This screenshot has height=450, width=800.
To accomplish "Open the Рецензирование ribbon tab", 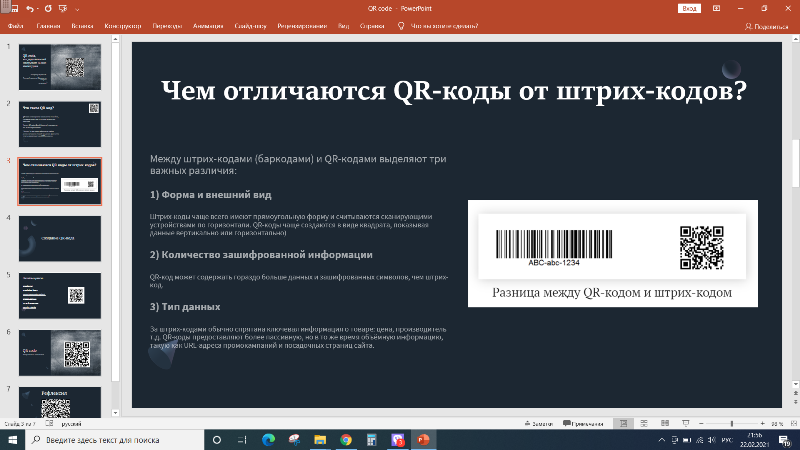I will [302, 26].
